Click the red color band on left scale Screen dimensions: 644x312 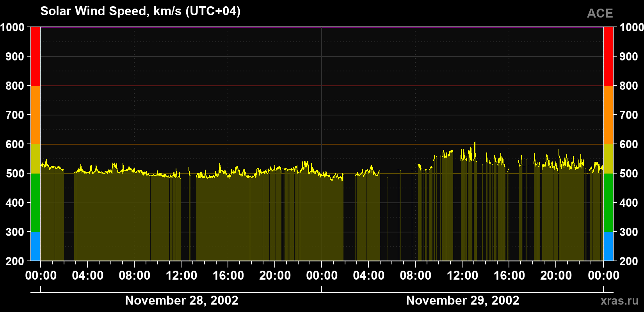36,57
